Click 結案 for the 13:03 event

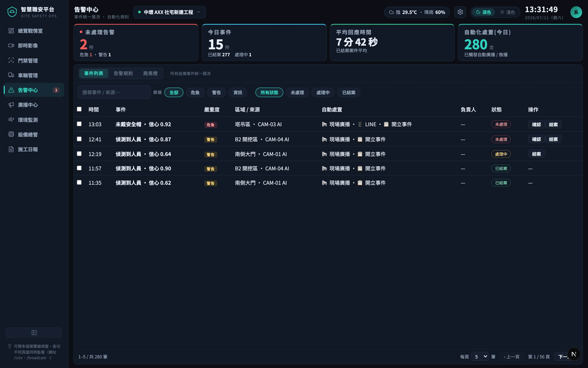pyautogui.click(x=553, y=124)
